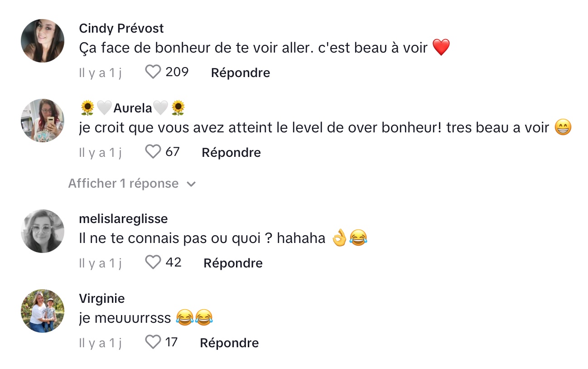Click the chevron next to Afficher 1 réponse

click(191, 184)
